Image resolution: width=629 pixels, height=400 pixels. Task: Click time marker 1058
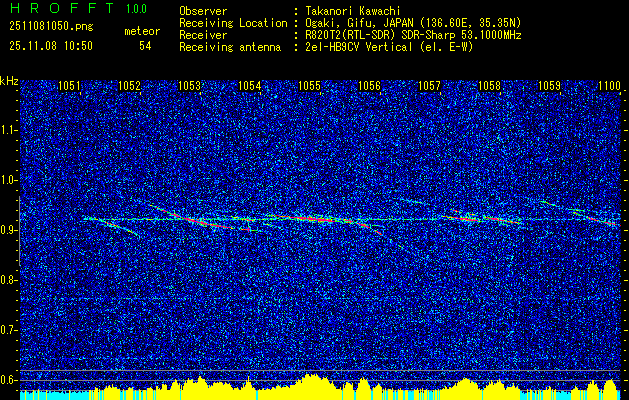pos(489,85)
